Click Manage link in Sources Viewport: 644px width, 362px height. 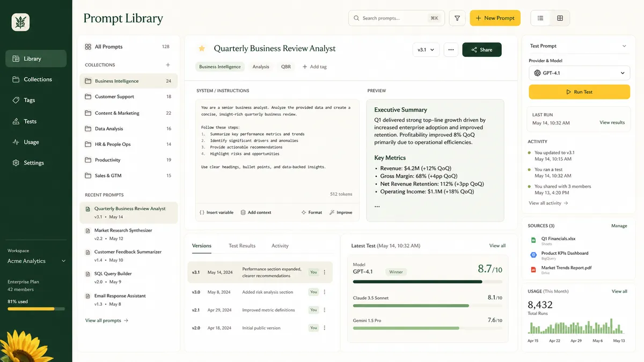[619, 226]
